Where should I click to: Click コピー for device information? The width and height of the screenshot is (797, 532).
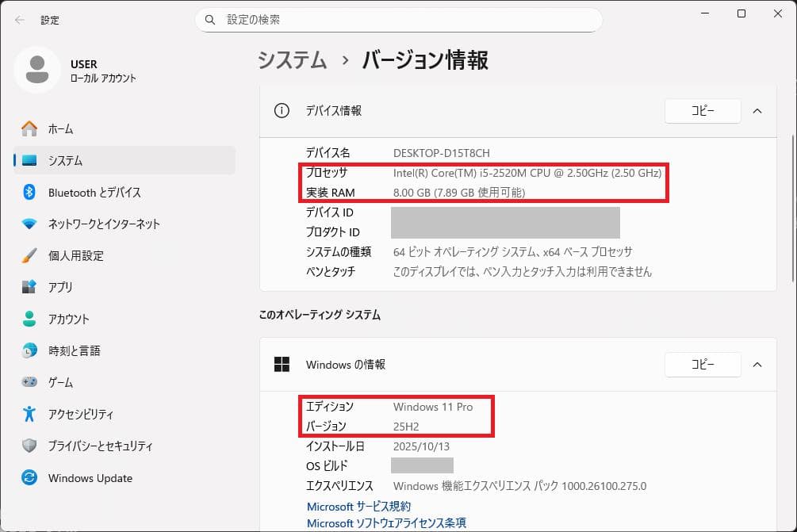(702, 111)
